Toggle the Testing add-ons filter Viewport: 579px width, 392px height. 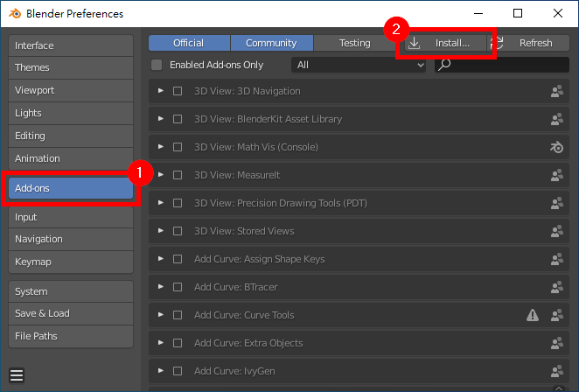pyautogui.click(x=354, y=43)
